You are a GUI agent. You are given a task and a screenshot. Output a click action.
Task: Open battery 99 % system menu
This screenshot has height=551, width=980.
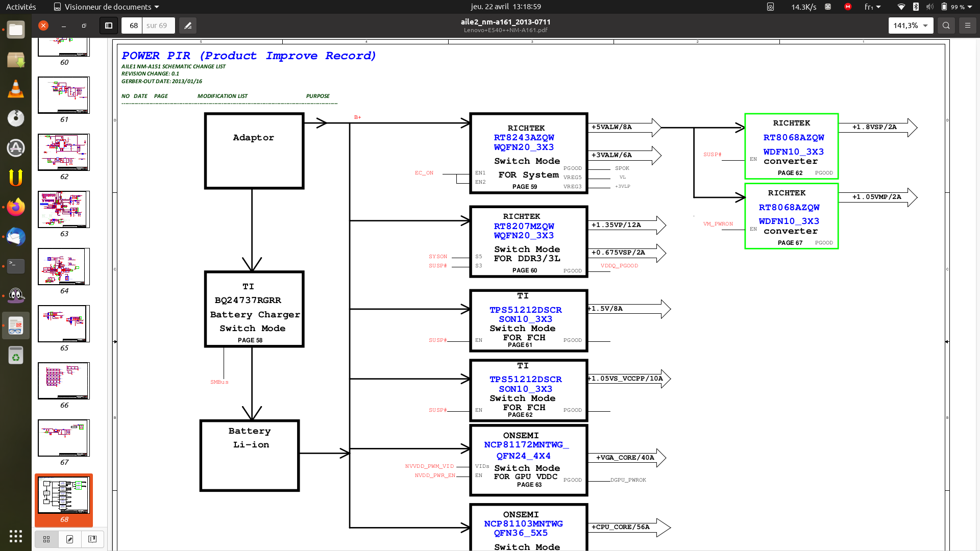[957, 7]
